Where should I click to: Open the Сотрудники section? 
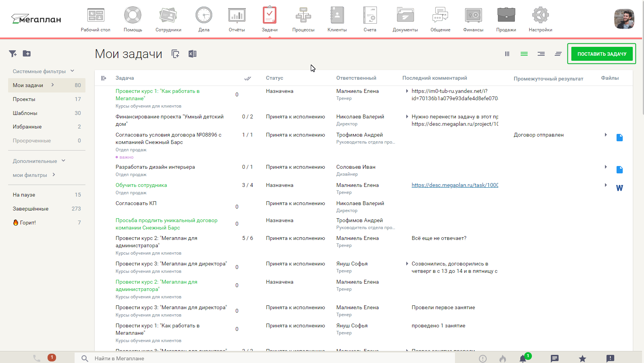[168, 20]
